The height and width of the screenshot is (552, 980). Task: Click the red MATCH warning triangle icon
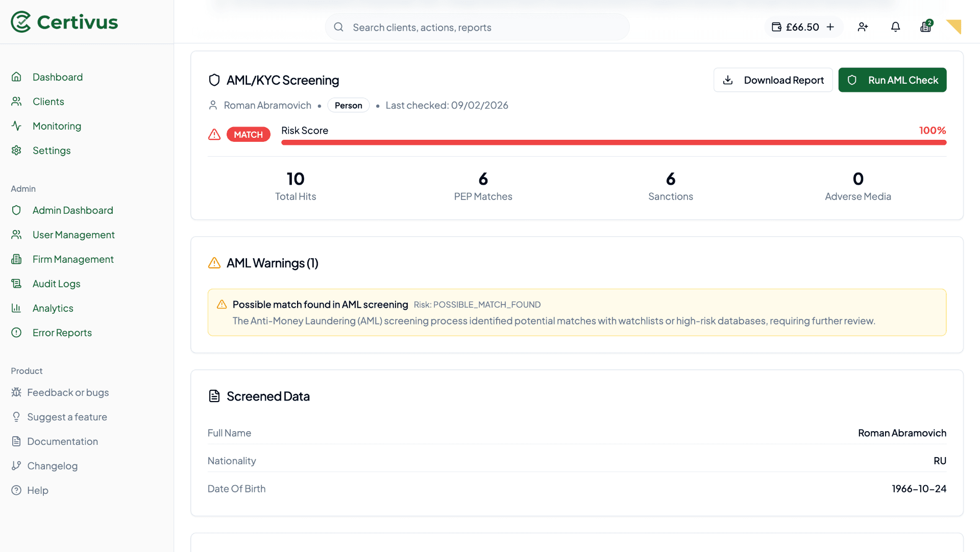(x=214, y=134)
